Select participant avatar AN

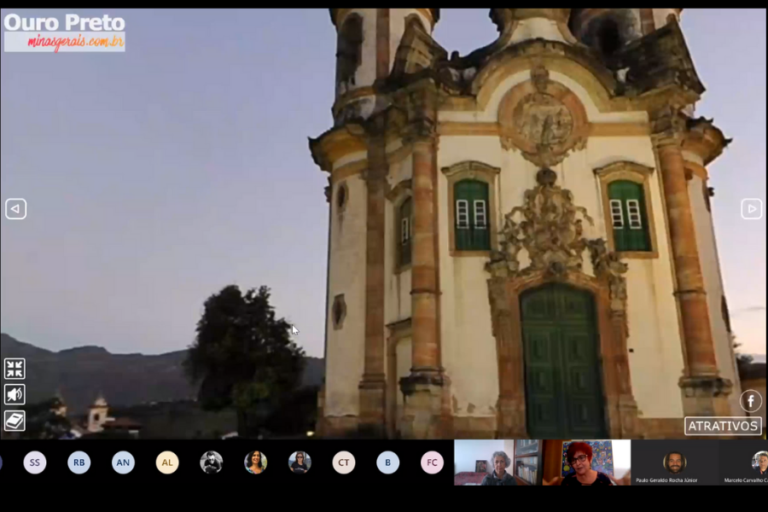click(123, 462)
